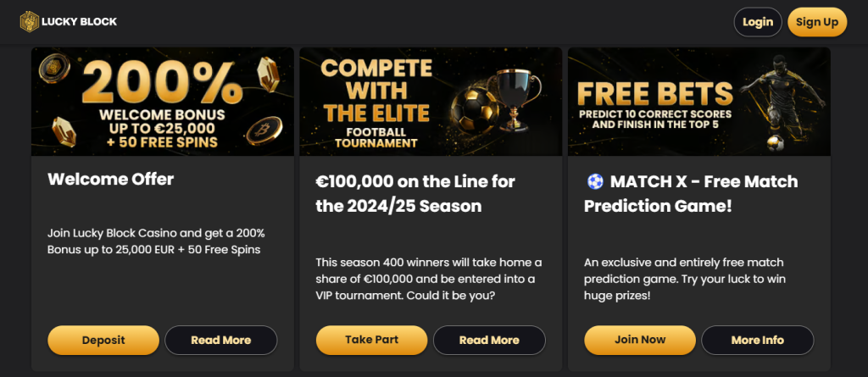
Task: Open More Info for MATCH X
Action: [757, 340]
